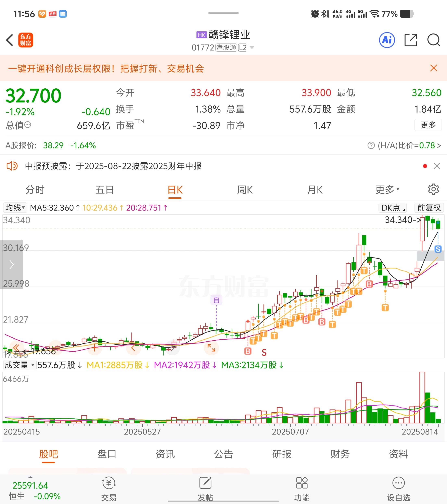Tap the expand fullscreen arrows icon
Image resolution: width=447 pixels, height=504 pixels.
[x=211, y=348]
